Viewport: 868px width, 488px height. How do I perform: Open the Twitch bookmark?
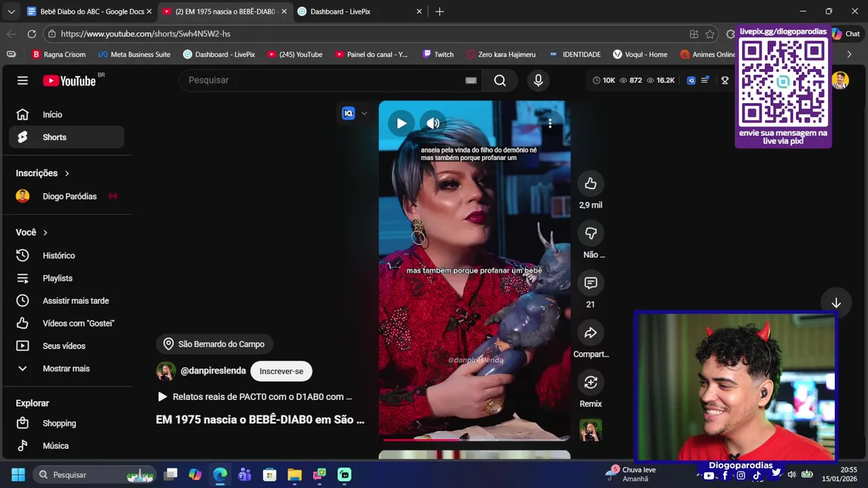438,54
